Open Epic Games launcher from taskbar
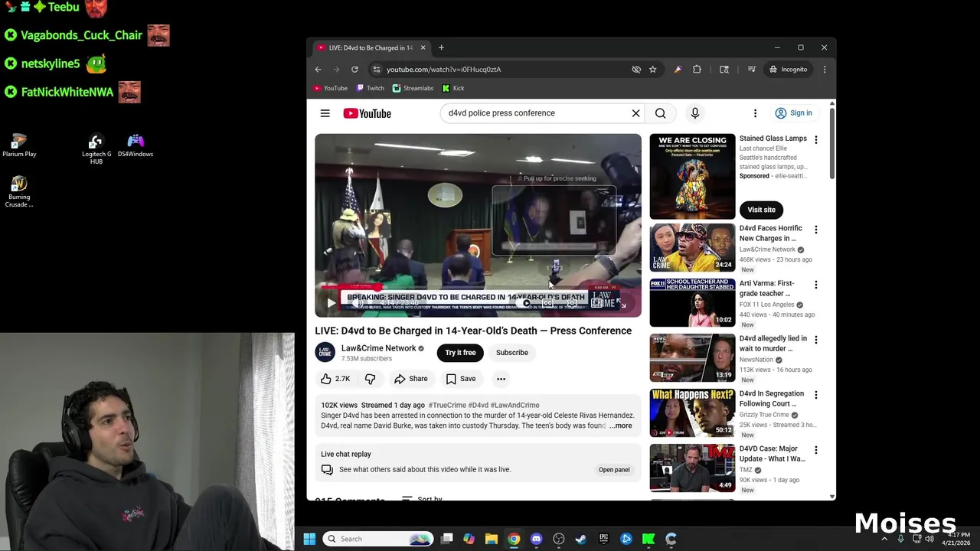Viewport: 980px width, 551px height. (603, 539)
